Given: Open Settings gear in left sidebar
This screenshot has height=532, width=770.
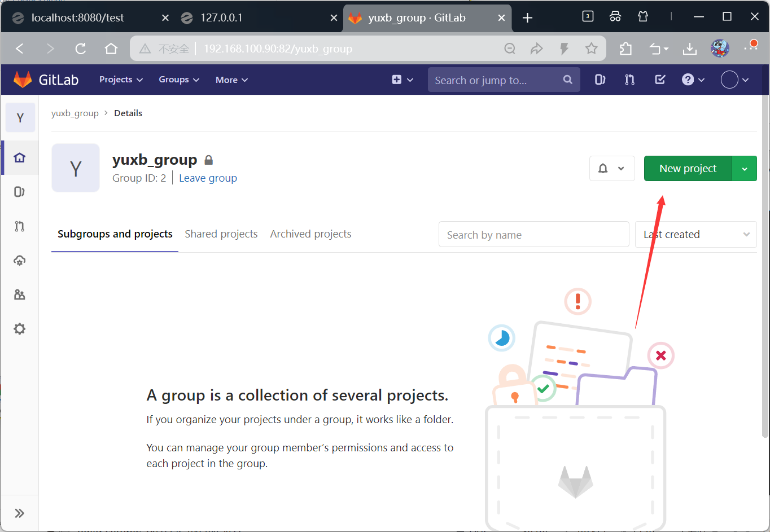Looking at the screenshot, I should tap(20, 329).
